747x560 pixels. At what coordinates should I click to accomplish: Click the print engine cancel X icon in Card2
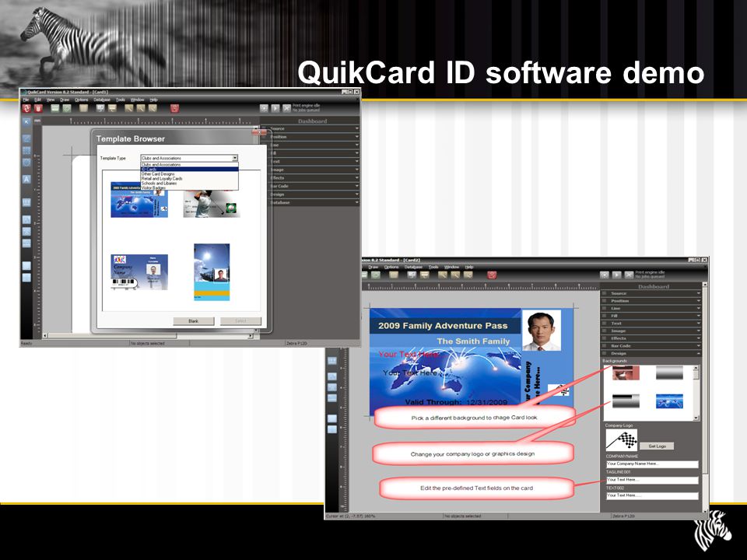tap(629, 275)
